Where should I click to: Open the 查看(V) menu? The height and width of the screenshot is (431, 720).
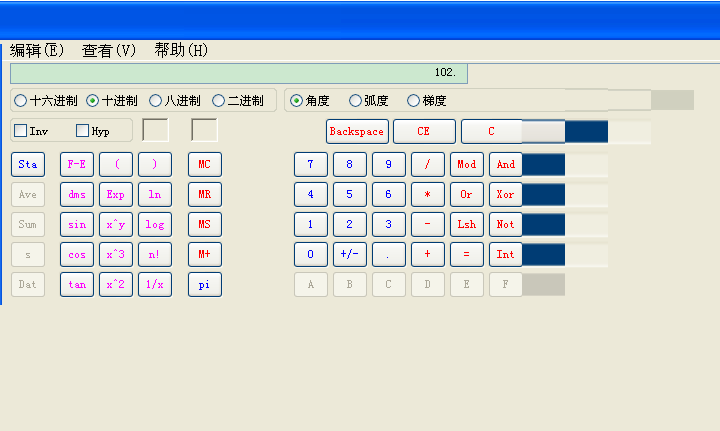click(x=109, y=50)
